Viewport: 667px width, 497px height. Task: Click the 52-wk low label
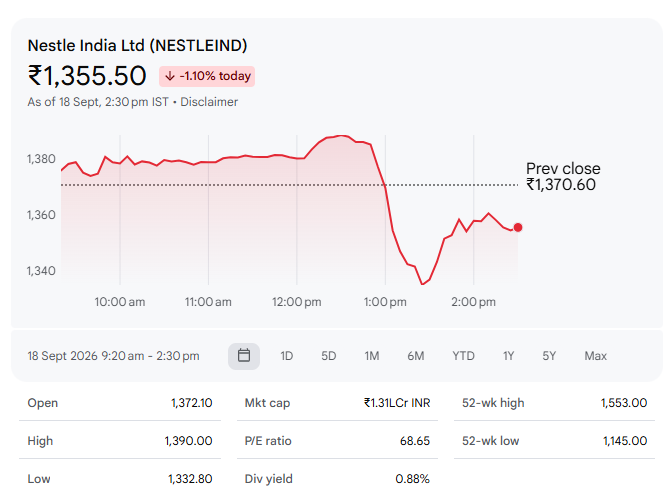[490, 441]
